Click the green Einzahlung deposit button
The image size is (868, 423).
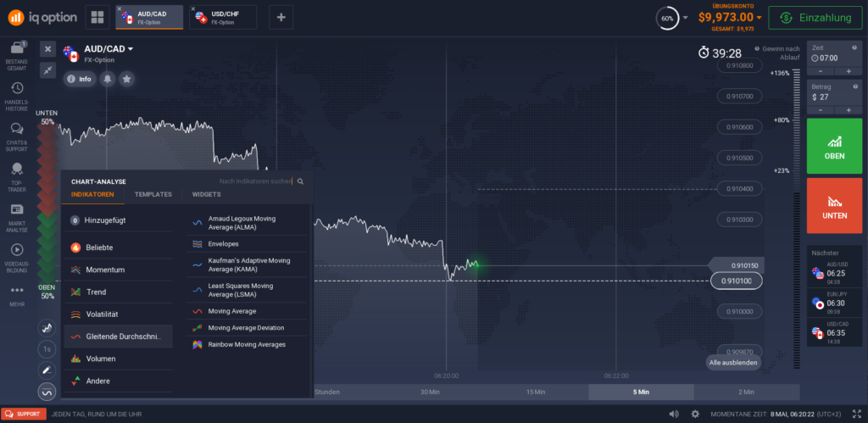coord(815,18)
